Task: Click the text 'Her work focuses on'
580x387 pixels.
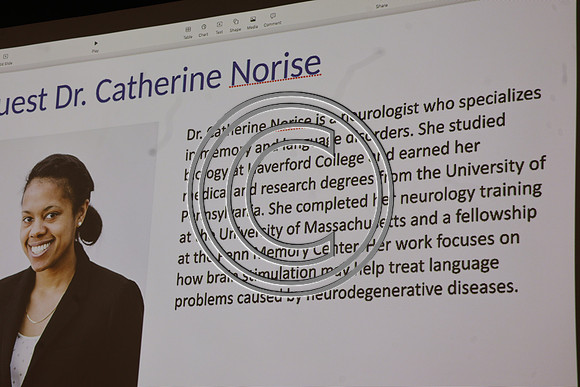Action: tap(442, 242)
